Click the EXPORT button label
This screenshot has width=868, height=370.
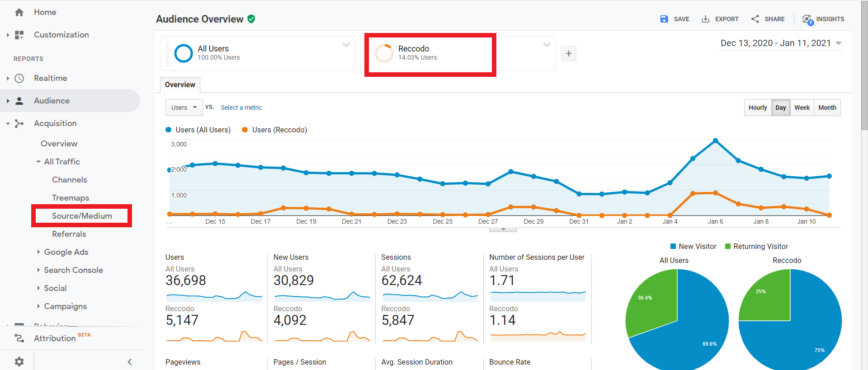tap(727, 19)
